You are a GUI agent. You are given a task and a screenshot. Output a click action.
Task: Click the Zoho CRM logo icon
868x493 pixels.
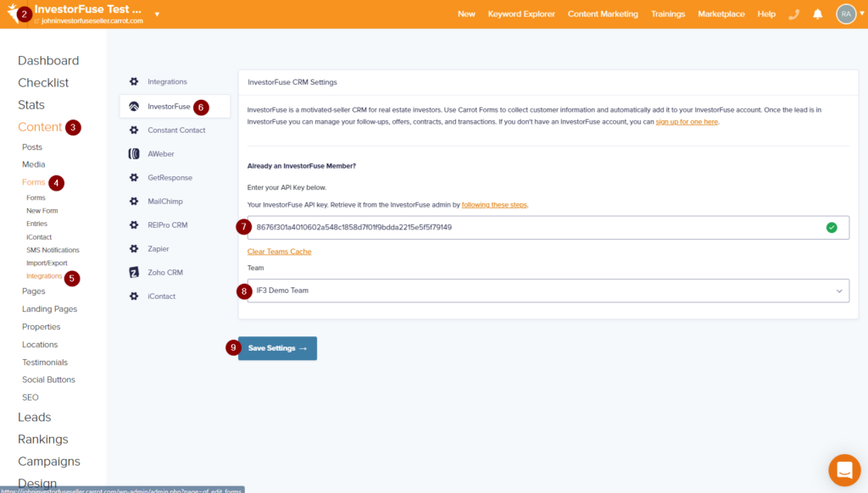click(134, 272)
